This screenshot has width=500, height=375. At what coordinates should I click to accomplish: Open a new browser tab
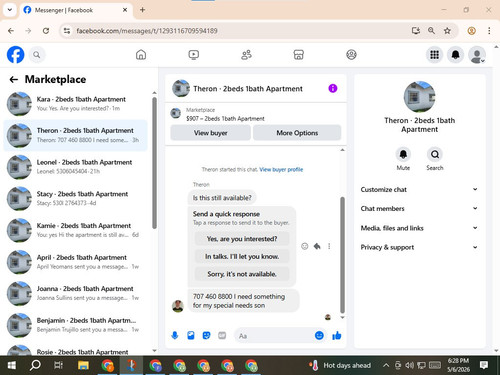[x=142, y=10]
